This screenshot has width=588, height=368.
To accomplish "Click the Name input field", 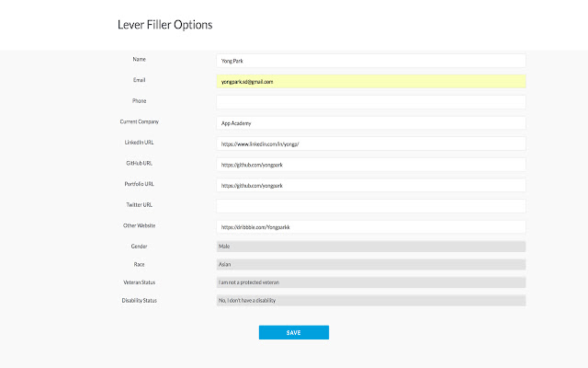I will tap(370, 61).
